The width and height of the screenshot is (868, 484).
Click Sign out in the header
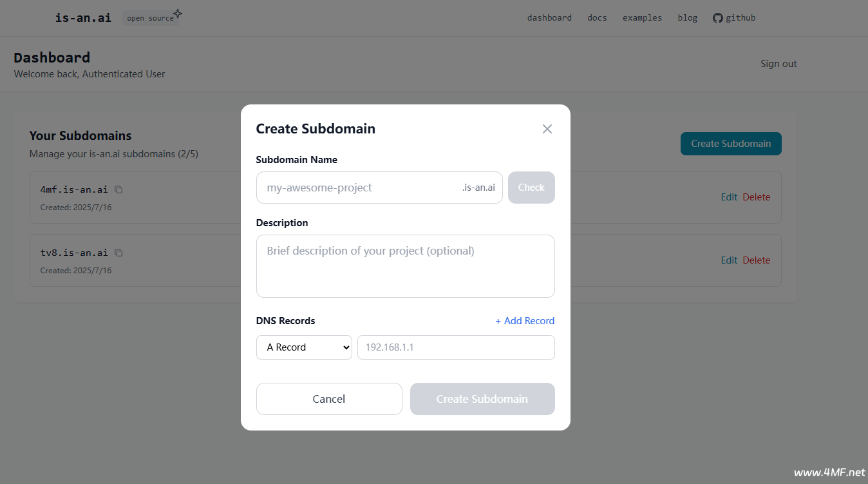pyautogui.click(x=778, y=64)
